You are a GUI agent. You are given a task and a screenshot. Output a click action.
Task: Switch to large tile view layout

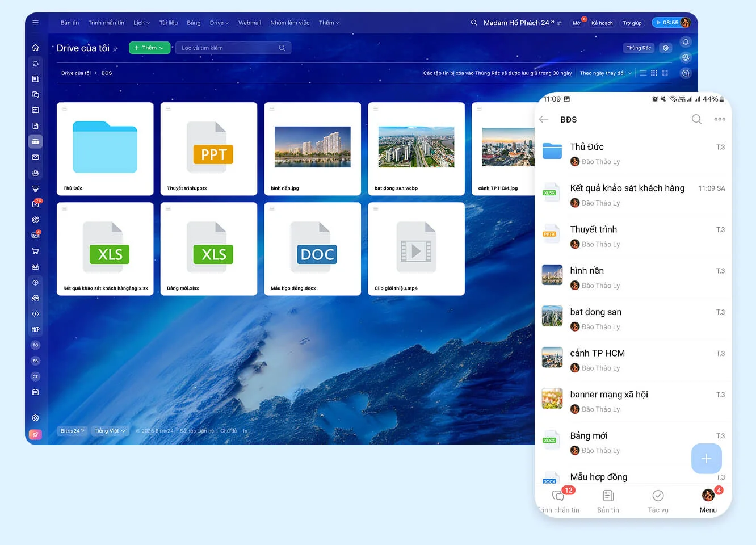[x=665, y=73]
